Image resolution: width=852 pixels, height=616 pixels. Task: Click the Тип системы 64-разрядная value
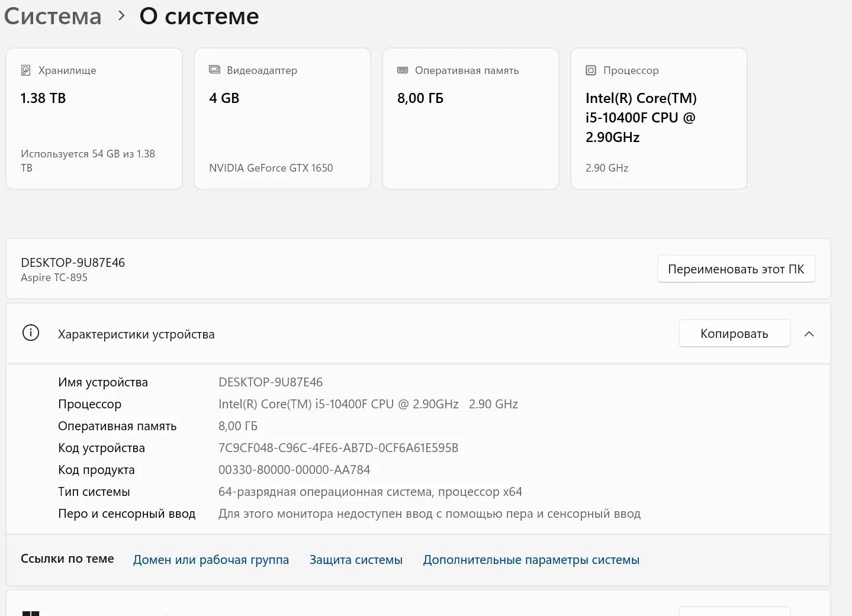click(x=370, y=492)
